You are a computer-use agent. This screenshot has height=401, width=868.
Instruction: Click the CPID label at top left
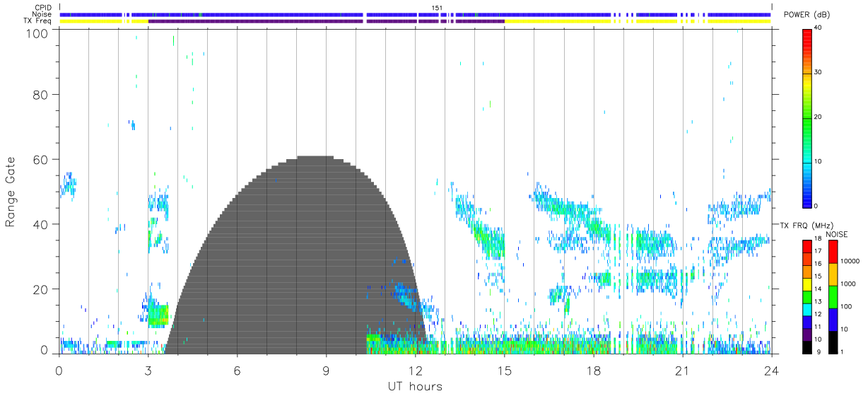pyautogui.click(x=43, y=7)
